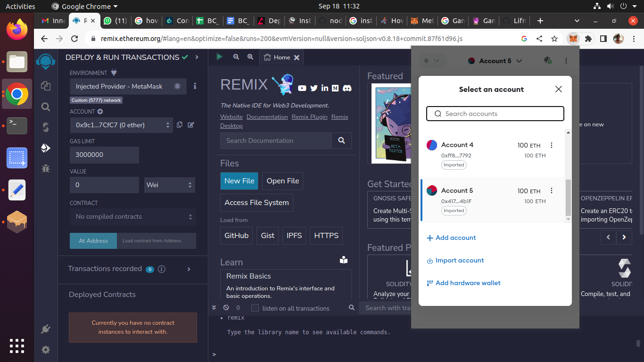Click the MetaMask fox extension icon

click(573, 39)
